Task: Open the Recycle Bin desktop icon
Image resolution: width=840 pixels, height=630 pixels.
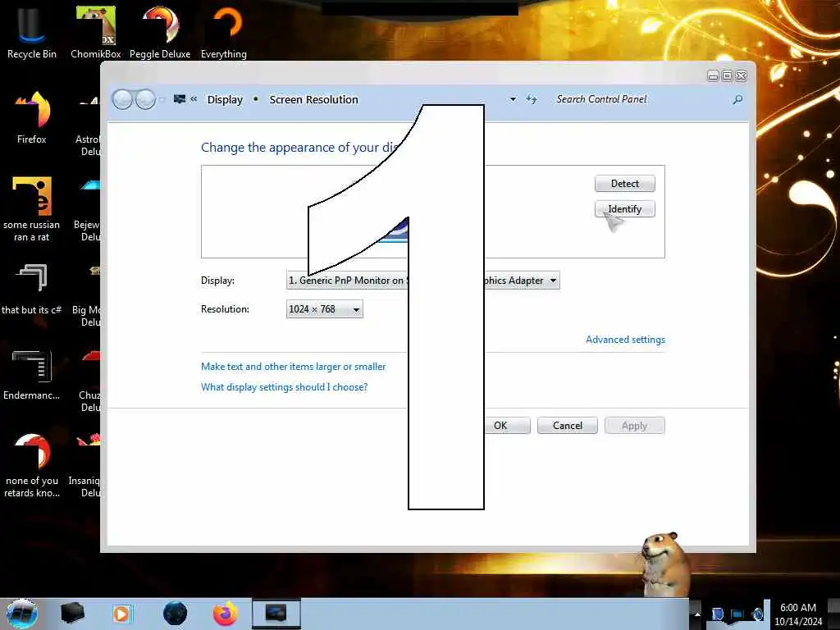Action: (31, 31)
